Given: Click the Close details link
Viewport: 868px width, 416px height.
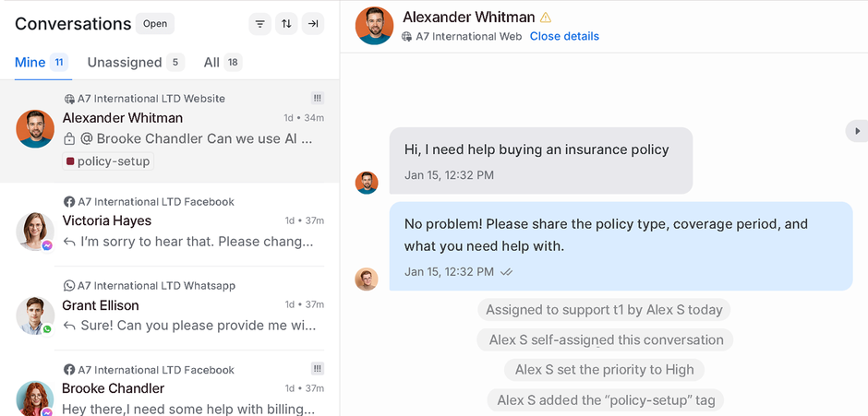Looking at the screenshot, I should coord(564,37).
